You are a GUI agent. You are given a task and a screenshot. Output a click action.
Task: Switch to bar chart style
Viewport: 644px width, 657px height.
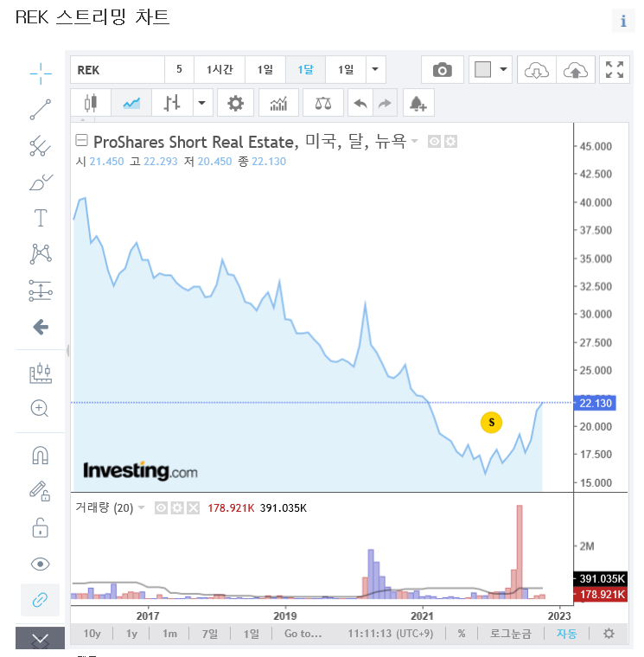click(x=172, y=103)
